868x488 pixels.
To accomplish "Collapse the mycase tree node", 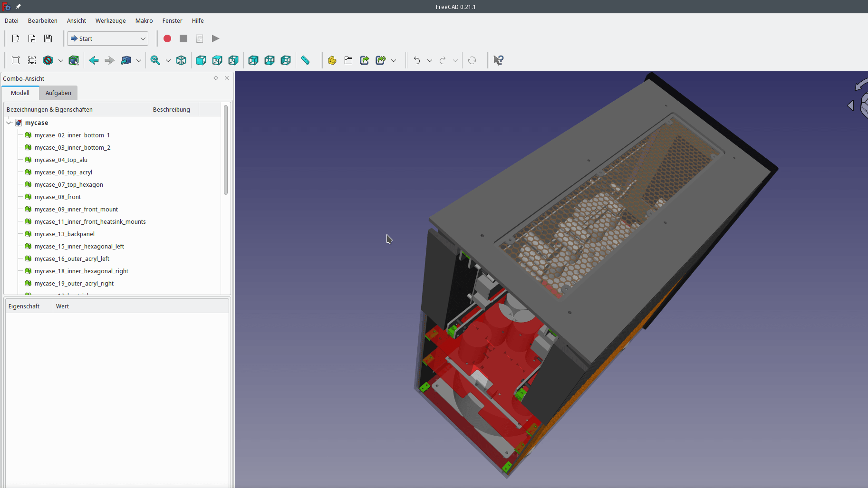I will [x=9, y=123].
